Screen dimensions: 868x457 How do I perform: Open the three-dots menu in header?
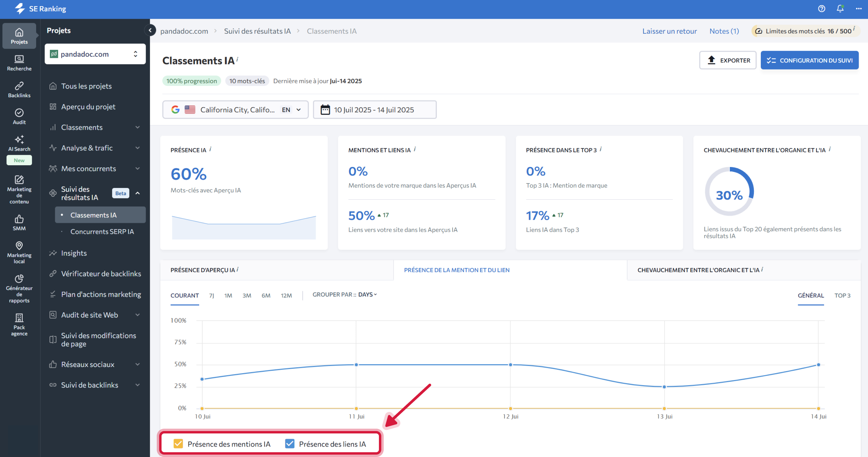[x=858, y=9]
